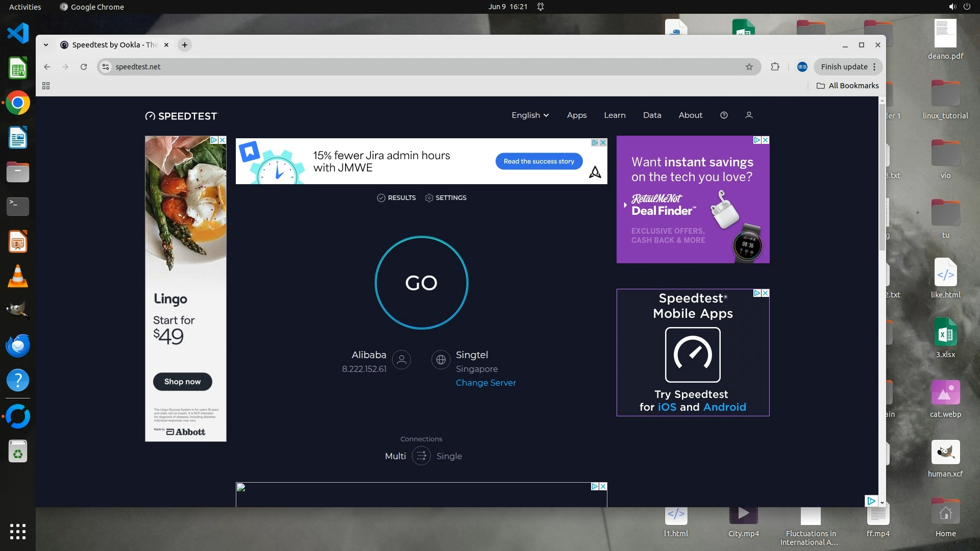Open the Apps menu item
980x551 pixels.
(577, 115)
